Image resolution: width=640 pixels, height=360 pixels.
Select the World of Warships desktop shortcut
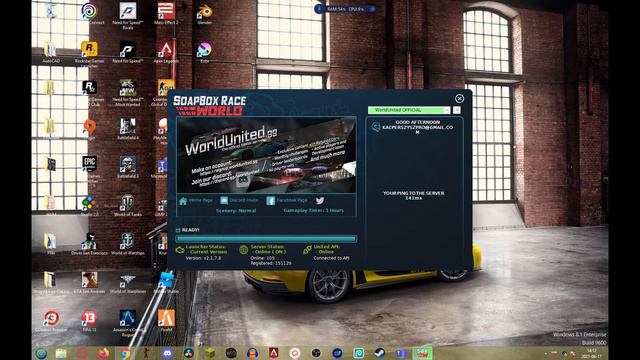pyautogui.click(x=128, y=244)
